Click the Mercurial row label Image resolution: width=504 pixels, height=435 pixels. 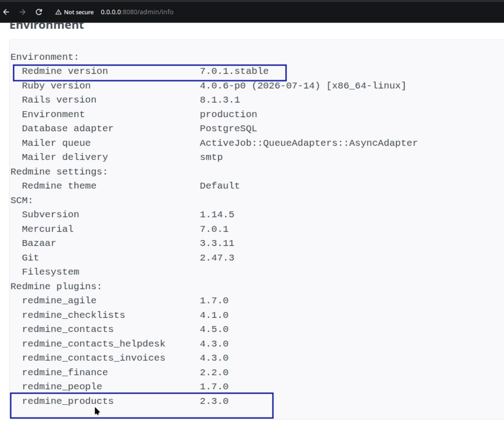pos(47,229)
